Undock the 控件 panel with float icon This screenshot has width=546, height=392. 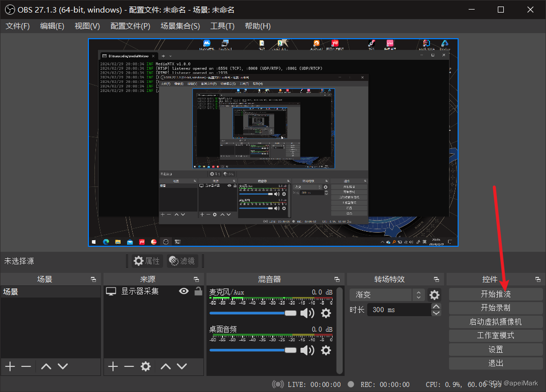(x=538, y=279)
